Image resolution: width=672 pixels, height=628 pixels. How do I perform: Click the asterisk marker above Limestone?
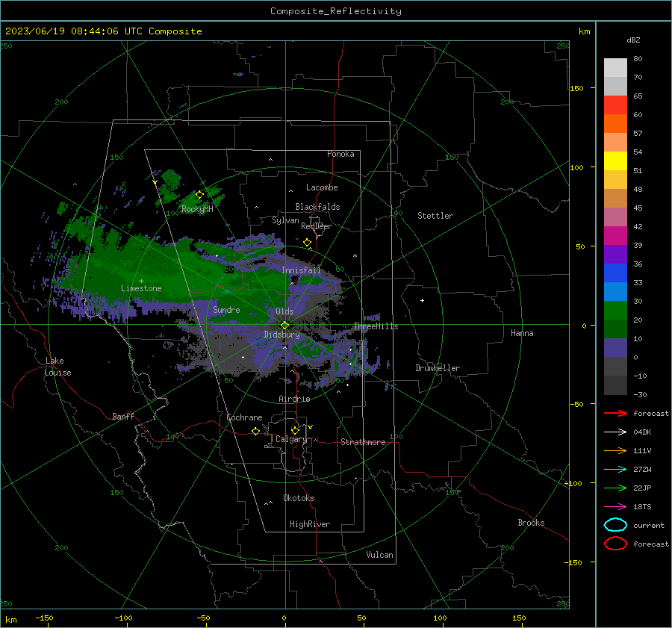point(141,282)
